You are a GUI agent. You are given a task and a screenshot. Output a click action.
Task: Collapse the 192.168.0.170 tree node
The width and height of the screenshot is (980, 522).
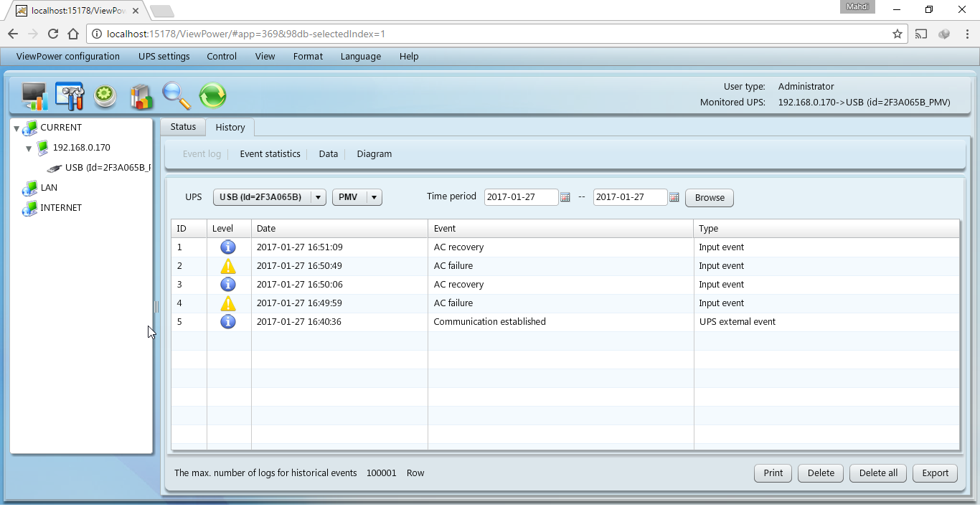[x=29, y=148]
